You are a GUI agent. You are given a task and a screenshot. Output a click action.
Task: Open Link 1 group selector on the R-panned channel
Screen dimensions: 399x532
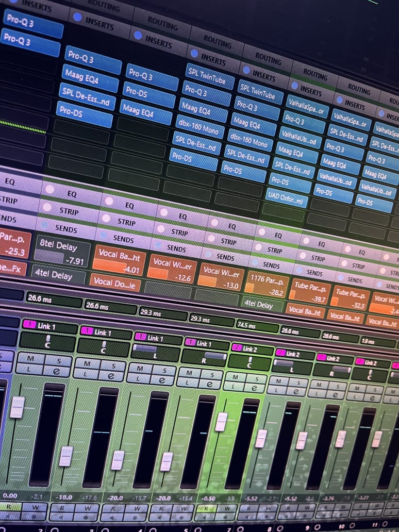coord(208,344)
